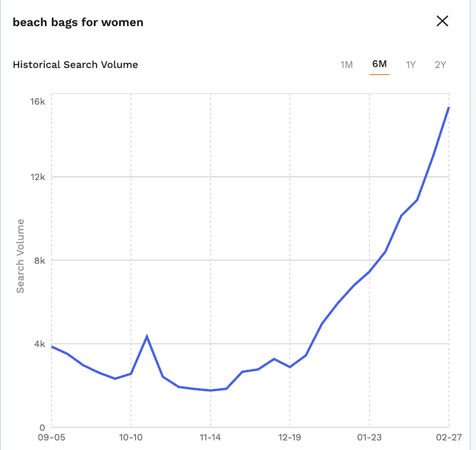Screen dimensions: 476x450
Task: Click the 02-27 date label
Action: coord(448,437)
